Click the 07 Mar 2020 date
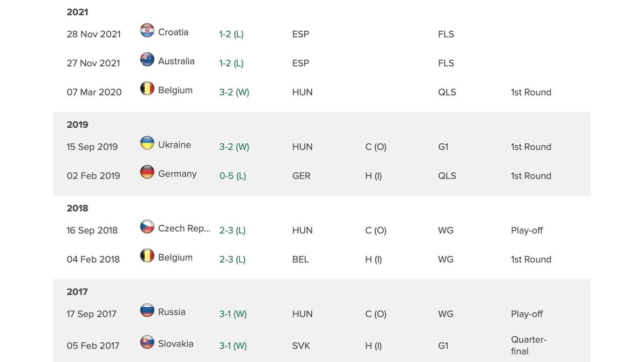Screen dimensions: 644x362 [94, 92]
